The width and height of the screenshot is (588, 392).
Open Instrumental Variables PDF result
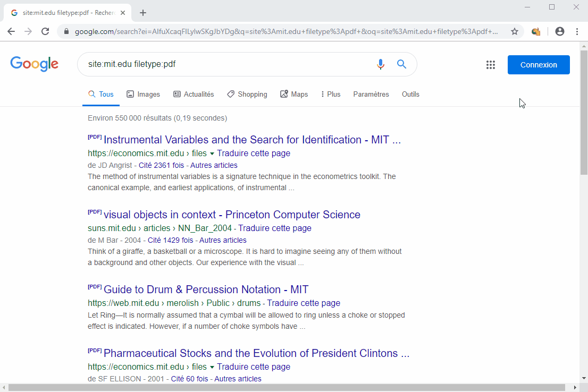tap(252, 140)
